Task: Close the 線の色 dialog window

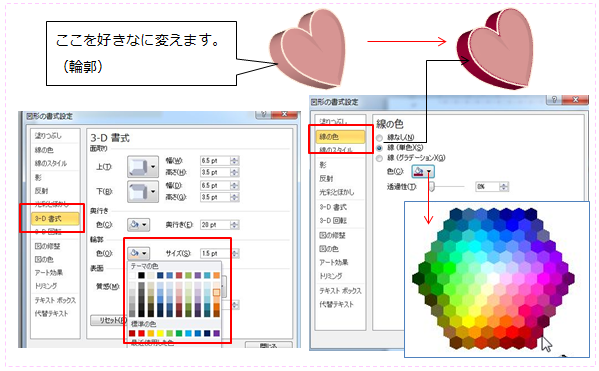Action: (x=575, y=100)
